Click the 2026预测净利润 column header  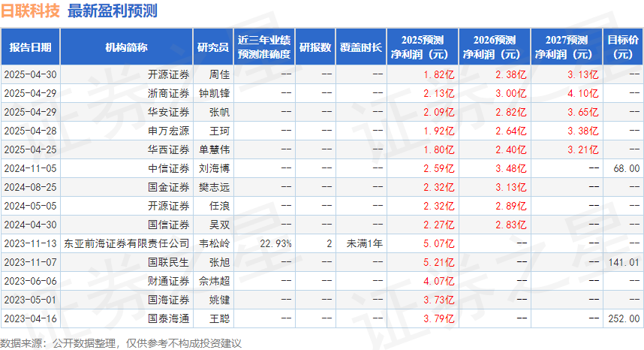[x=495, y=47]
